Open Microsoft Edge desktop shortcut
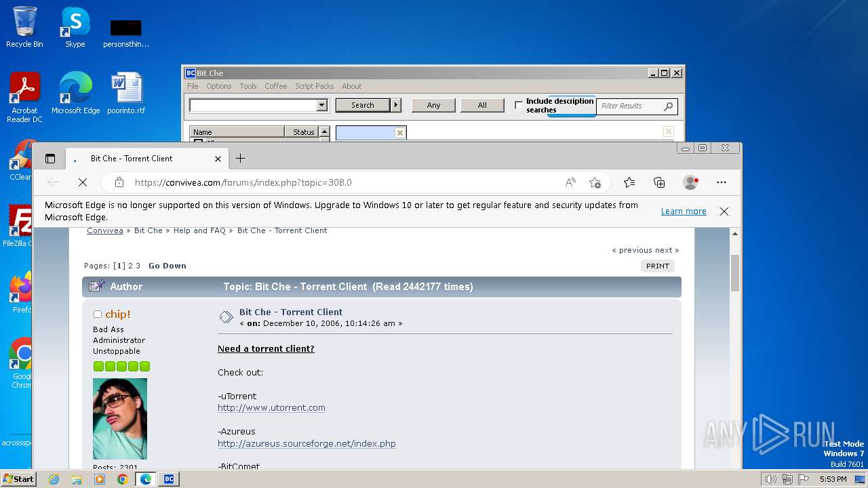 click(75, 93)
